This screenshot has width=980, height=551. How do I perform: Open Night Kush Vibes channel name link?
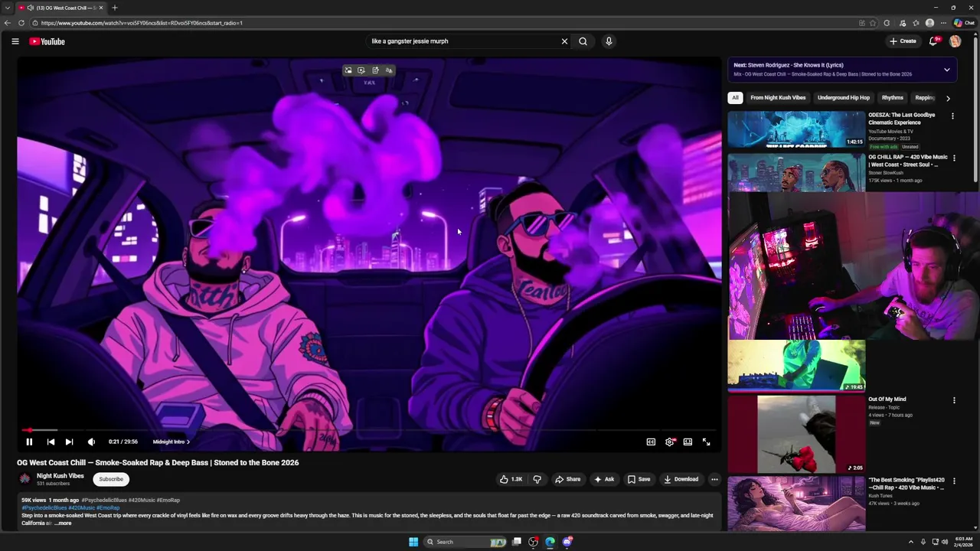[60, 476]
